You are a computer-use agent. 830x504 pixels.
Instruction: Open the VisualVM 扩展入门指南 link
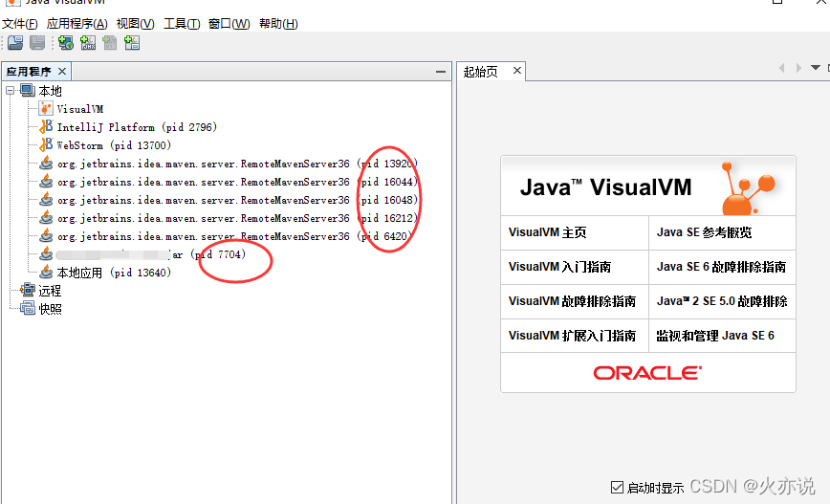tap(572, 336)
